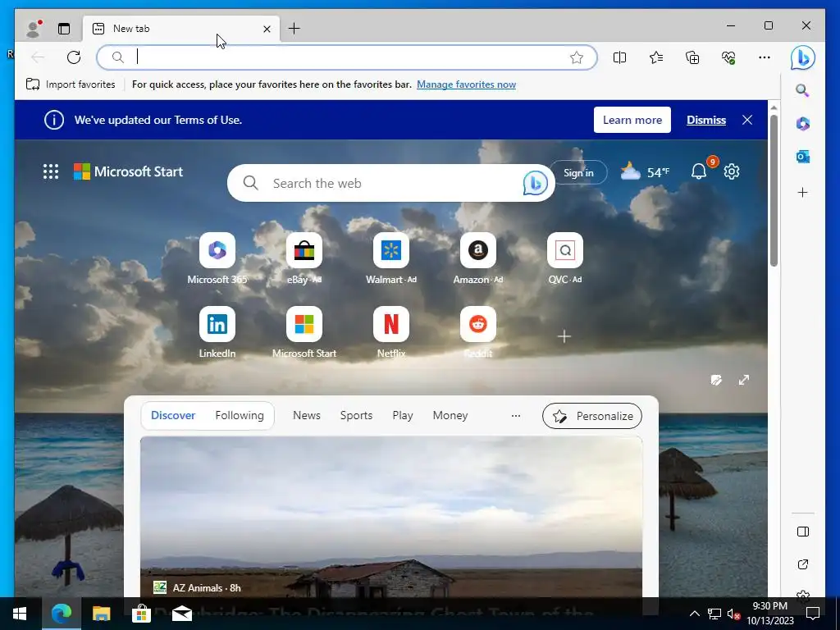
Task: Add sidebar app with plus icon
Action: click(802, 192)
